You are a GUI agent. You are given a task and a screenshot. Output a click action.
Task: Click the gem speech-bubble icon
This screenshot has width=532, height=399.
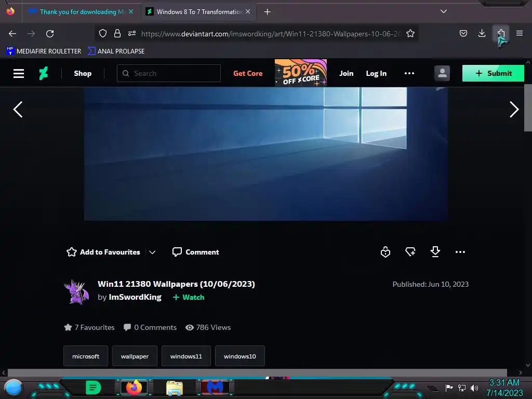tap(410, 252)
